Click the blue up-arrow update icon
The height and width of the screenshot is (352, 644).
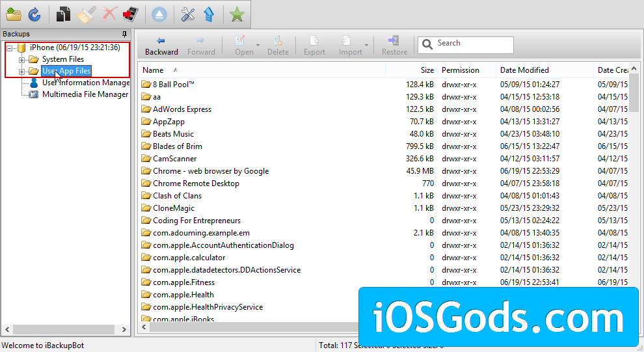pos(208,14)
